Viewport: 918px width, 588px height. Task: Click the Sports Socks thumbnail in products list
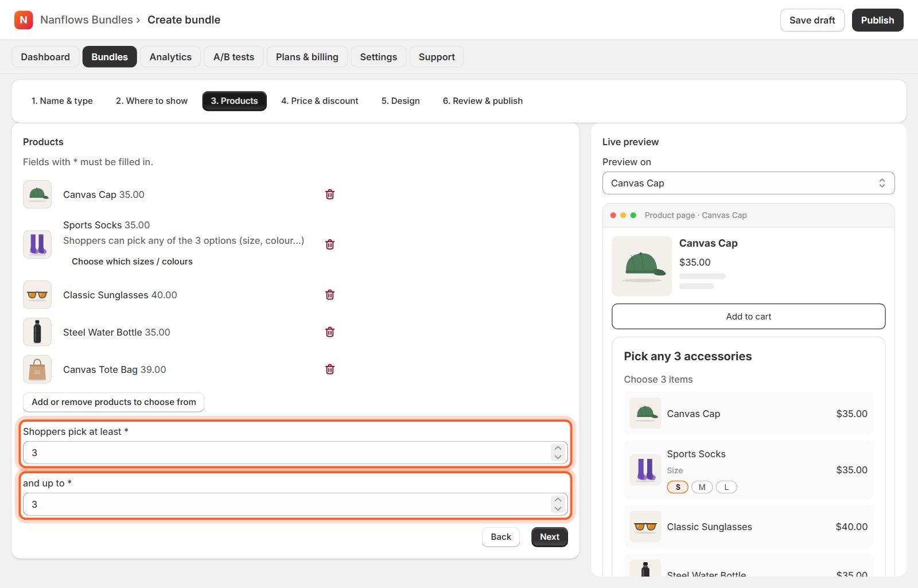tap(37, 244)
